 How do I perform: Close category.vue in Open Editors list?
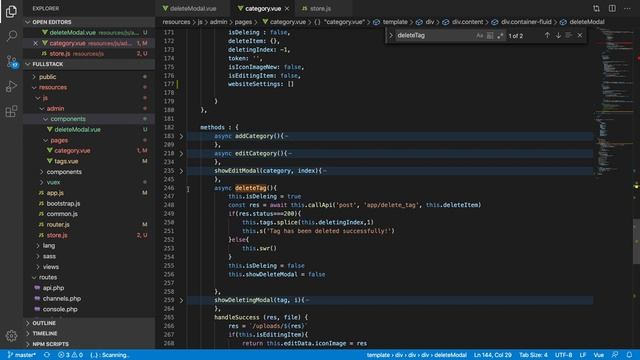click(36, 43)
